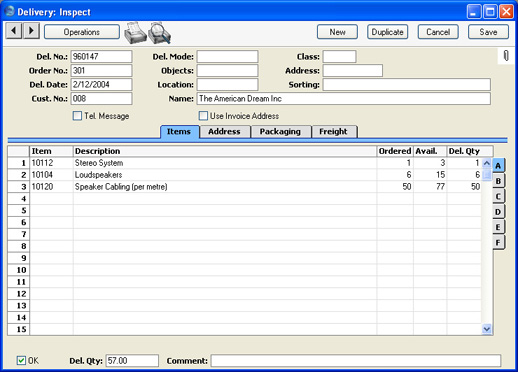The width and height of the screenshot is (518, 372).
Task: Minimize the Delivery window
Action: 474,12
